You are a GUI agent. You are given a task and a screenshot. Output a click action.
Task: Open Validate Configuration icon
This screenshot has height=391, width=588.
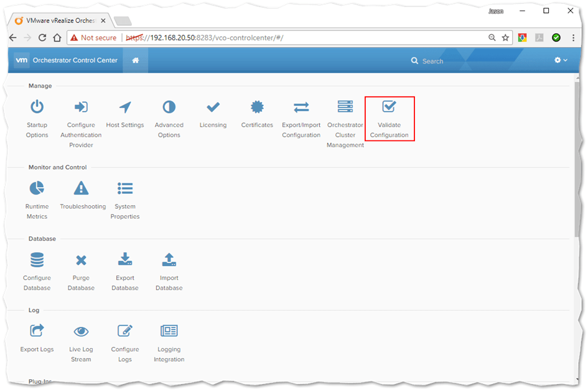pyautogui.click(x=389, y=107)
